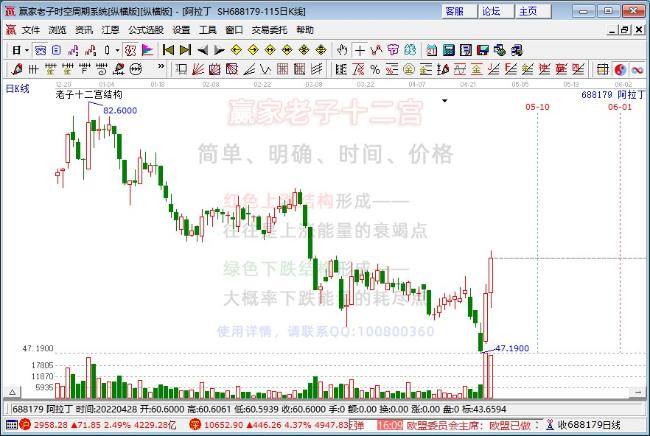Image resolution: width=650 pixels, height=436 pixels.
Task: Click the red floppy disk save icon
Action: point(483,50)
